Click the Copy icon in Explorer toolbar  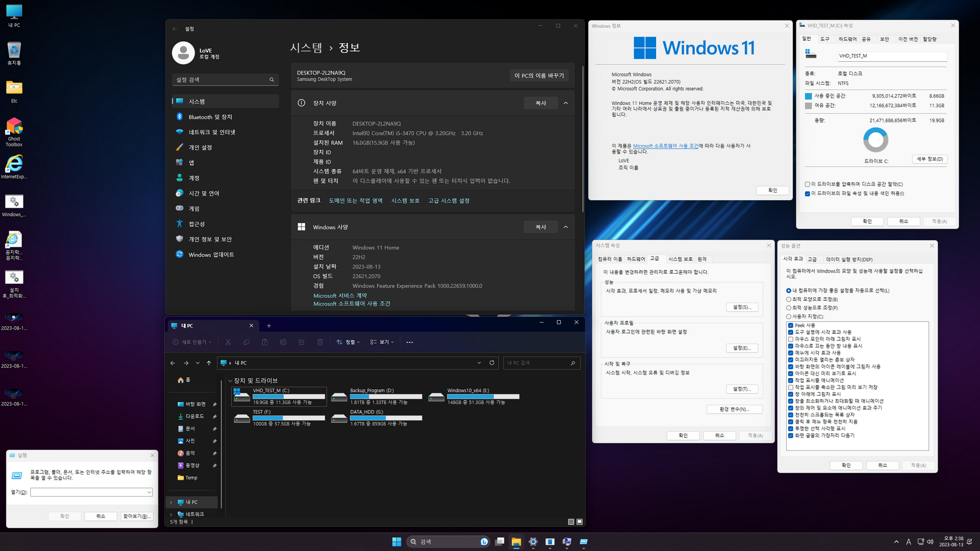[x=246, y=342]
